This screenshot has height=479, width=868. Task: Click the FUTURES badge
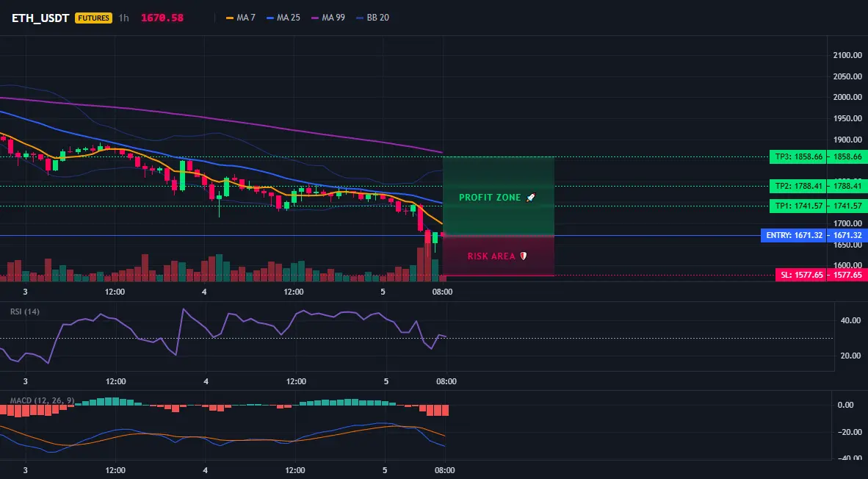coord(93,18)
